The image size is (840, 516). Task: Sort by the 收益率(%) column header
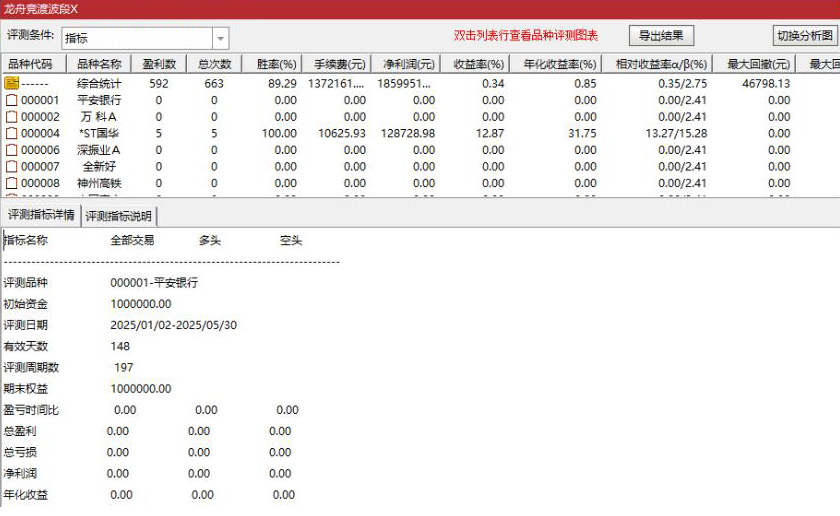click(475, 64)
